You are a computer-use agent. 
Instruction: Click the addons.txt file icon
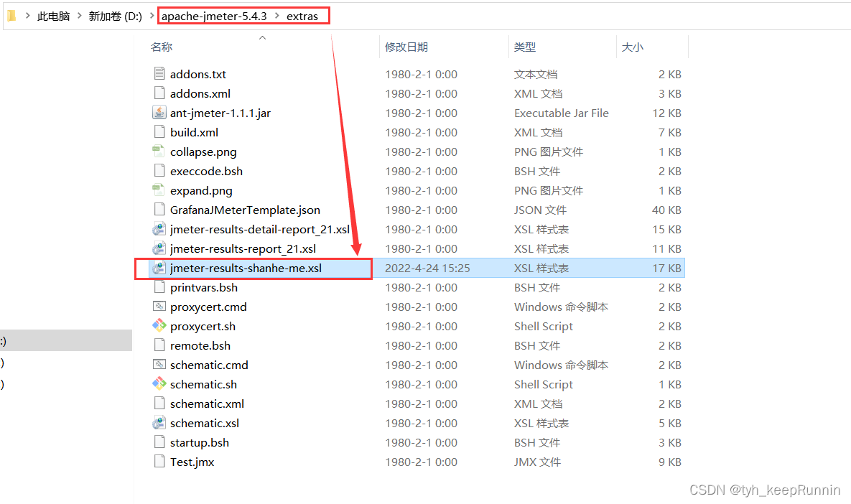(159, 73)
